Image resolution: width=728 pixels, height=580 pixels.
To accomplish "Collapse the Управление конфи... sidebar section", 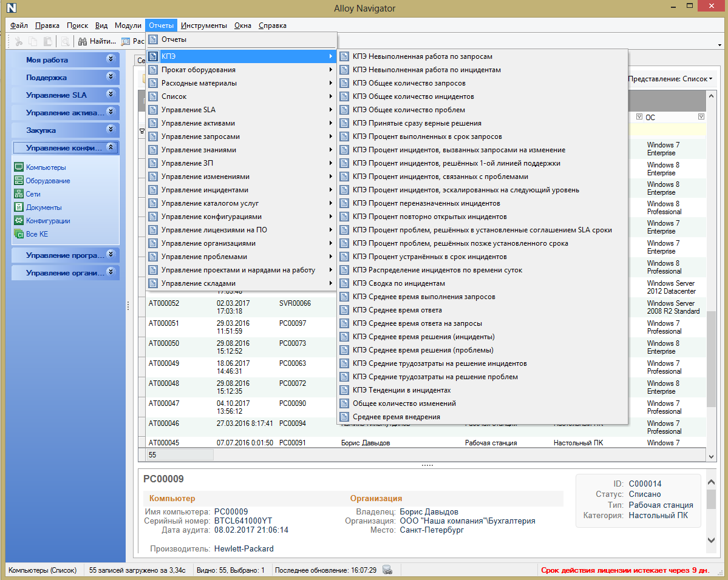I will click(111, 147).
